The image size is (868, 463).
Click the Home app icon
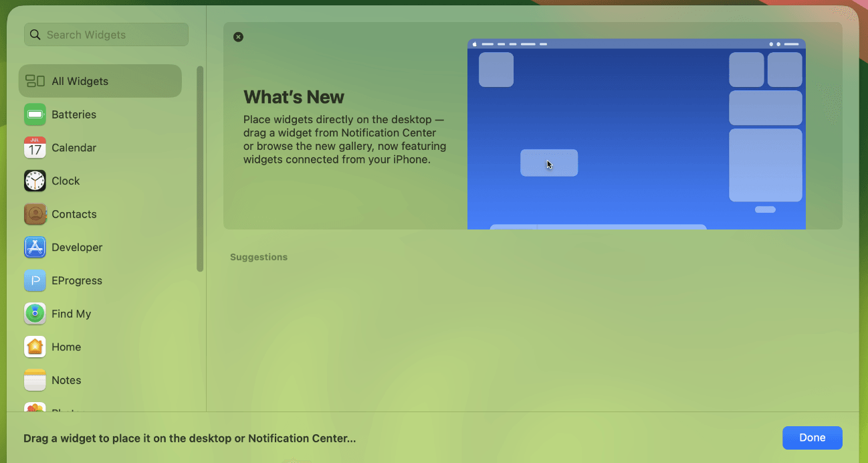coord(35,347)
